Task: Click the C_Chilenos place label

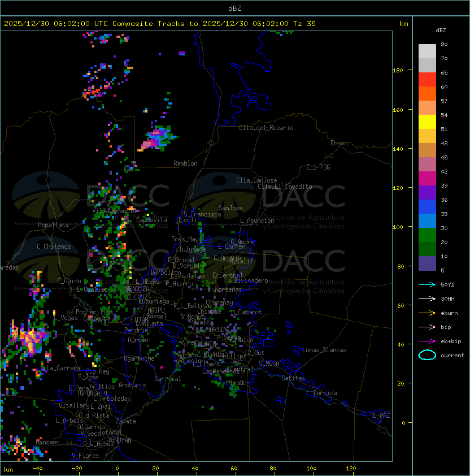Action: click(x=54, y=246)
